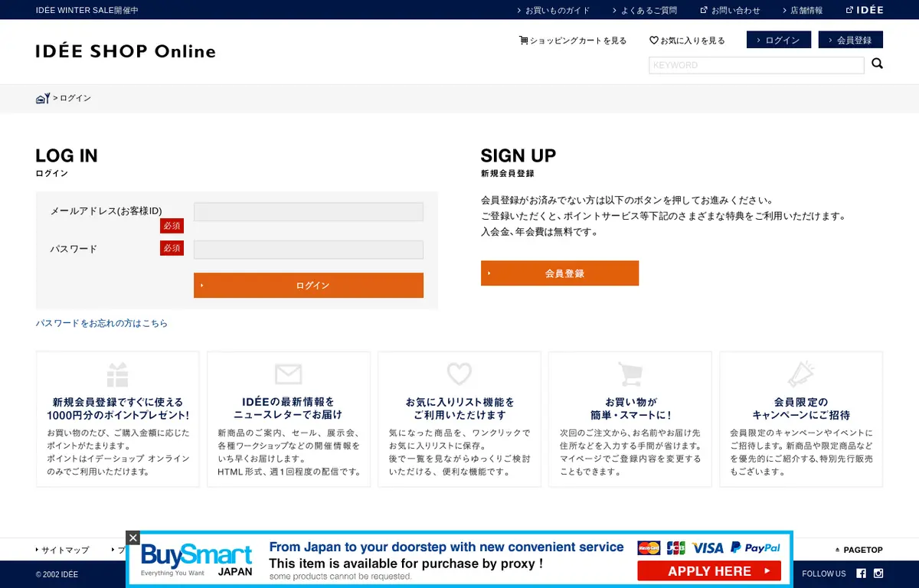The width and height of the screenshot is (919, 588).
Task: Click the サイトマップ footer link
Action: point(63,550)
